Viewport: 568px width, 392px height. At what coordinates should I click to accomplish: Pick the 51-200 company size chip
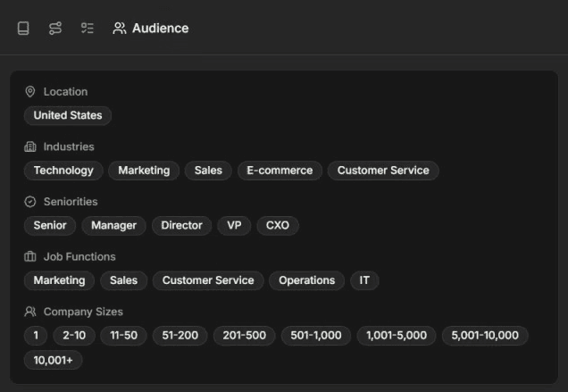tap(180, 336)
